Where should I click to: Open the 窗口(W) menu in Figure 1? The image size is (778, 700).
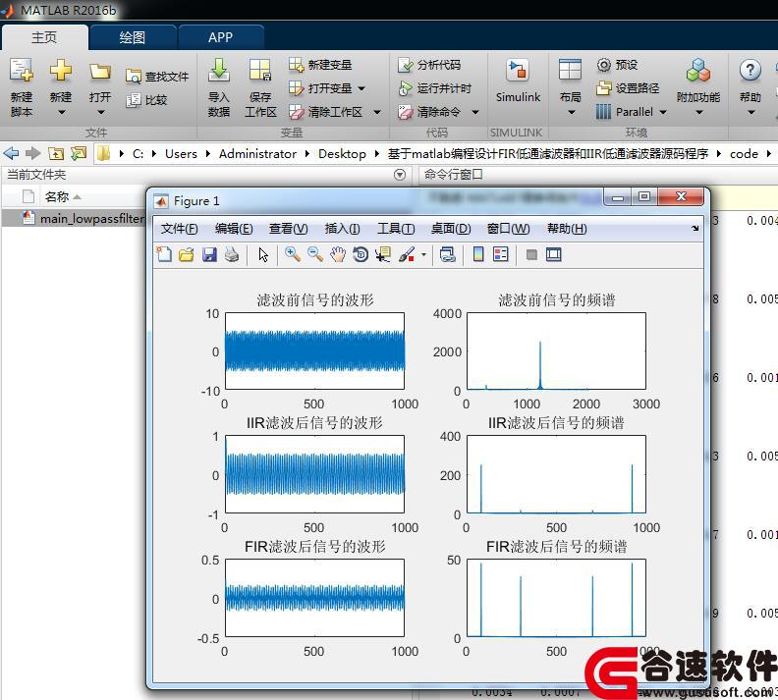click(508, 229)
